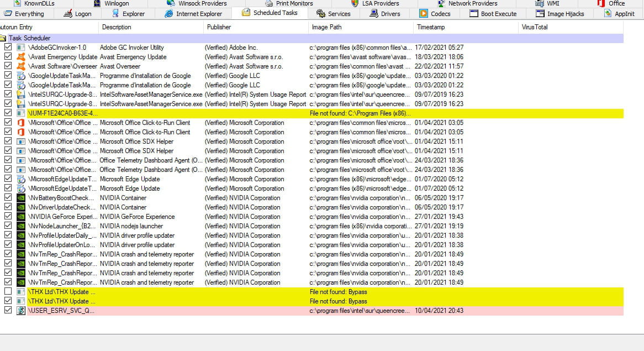Click the NvProfileUpdaterOnLo... row icon

pyautogui.click(x=20, y=245)
